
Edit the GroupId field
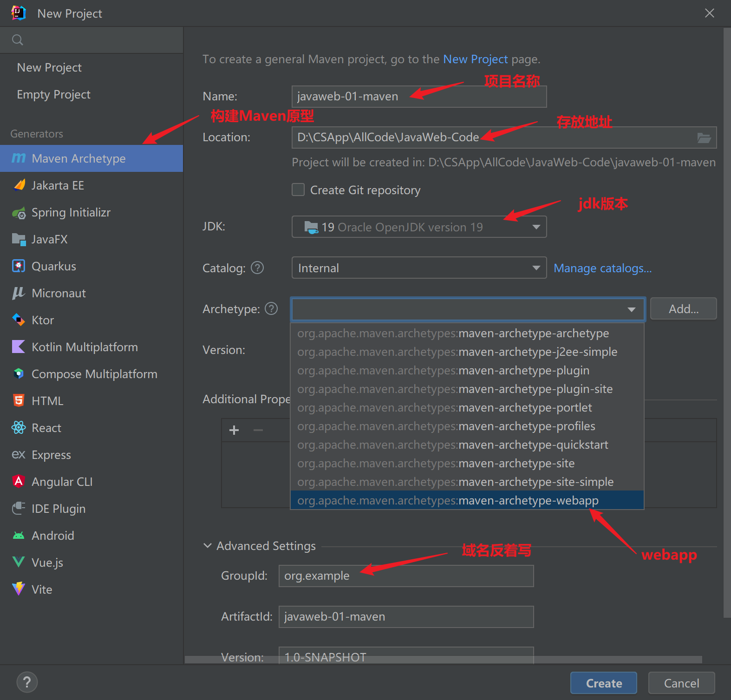tap(406, 576)
